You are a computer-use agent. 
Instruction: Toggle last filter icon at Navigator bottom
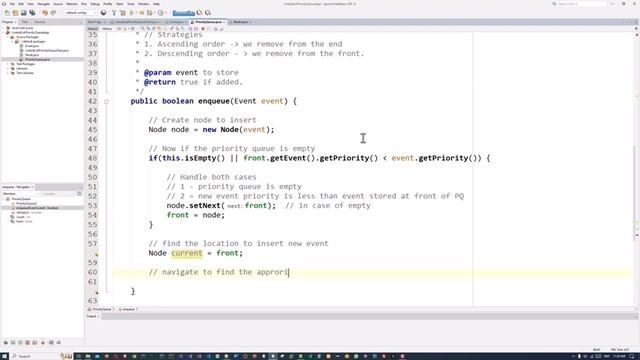coord(59,343)
